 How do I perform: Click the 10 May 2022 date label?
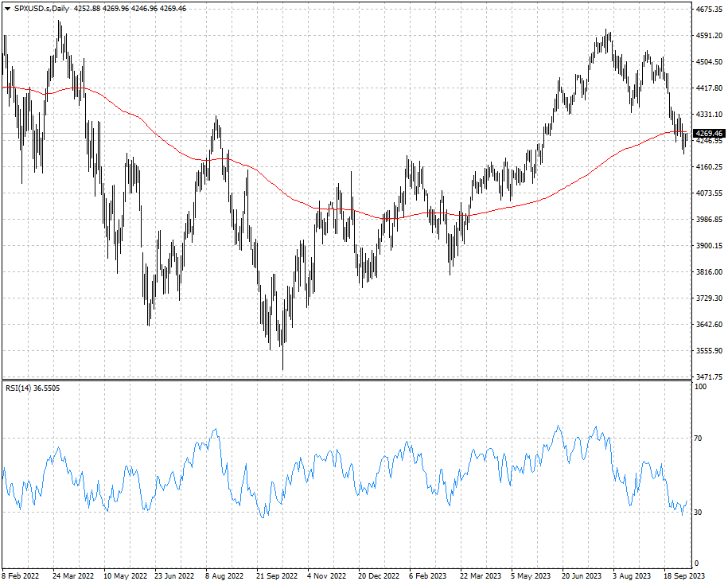point(125,576)
